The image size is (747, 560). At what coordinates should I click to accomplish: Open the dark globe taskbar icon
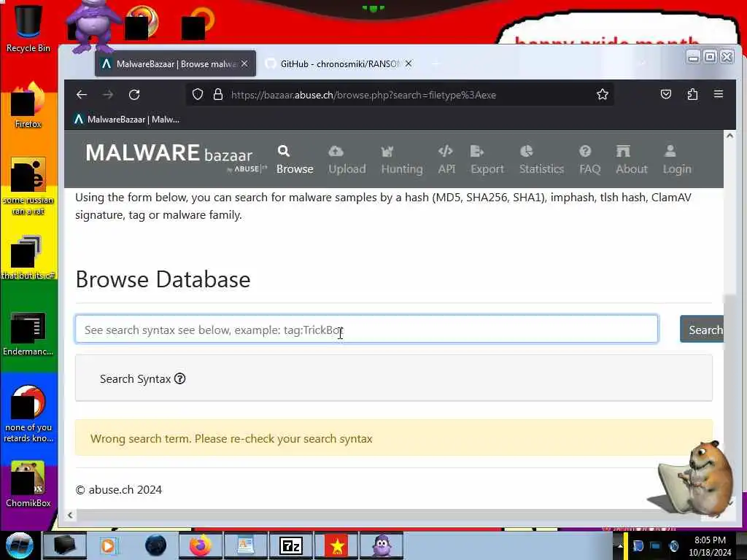155,545
